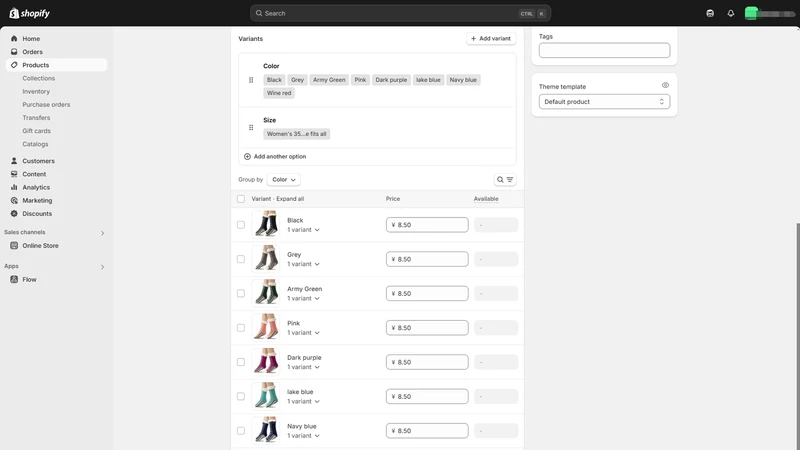800x450 pixels.
Task: Check the Grey variant checkbox
Action: [241, 259]
